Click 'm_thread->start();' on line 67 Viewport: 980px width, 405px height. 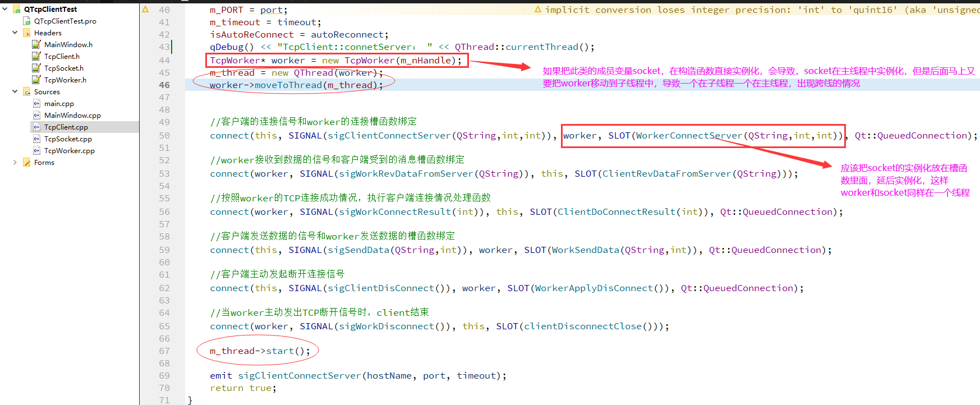(260, 351)
